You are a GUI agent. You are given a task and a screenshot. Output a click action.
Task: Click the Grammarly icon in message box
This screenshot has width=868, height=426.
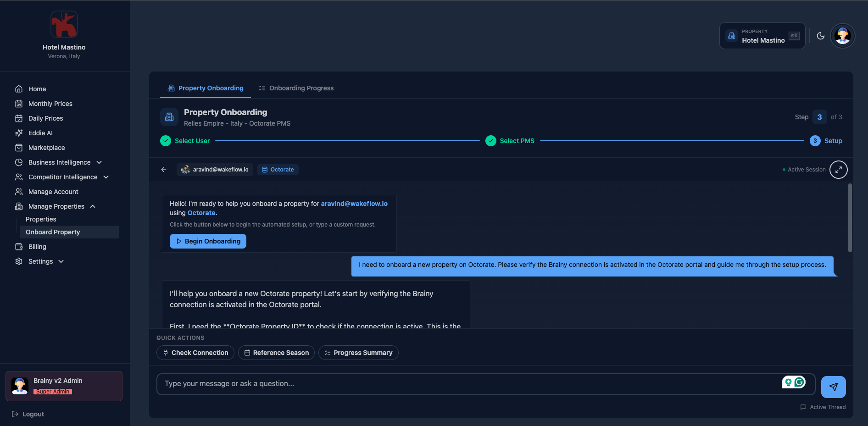point(800,382)
